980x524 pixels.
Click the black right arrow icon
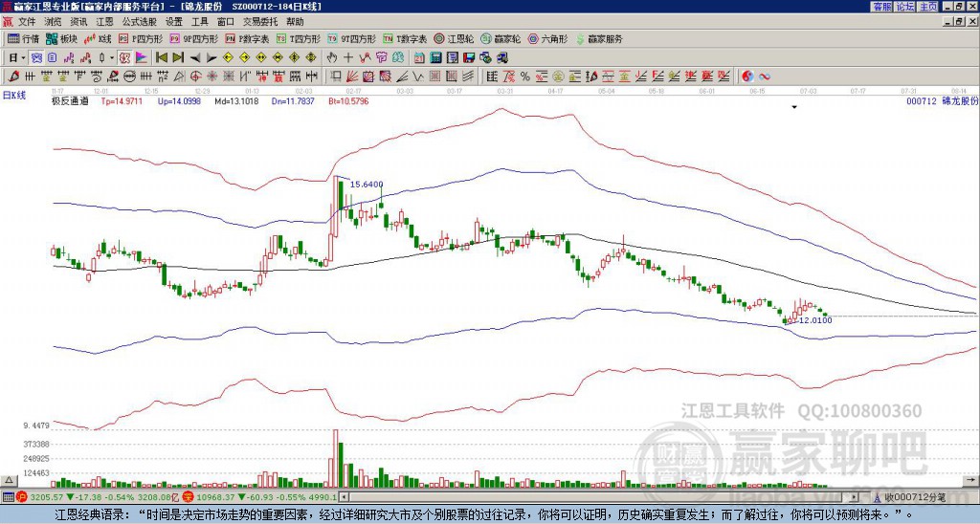coord(212,58)
